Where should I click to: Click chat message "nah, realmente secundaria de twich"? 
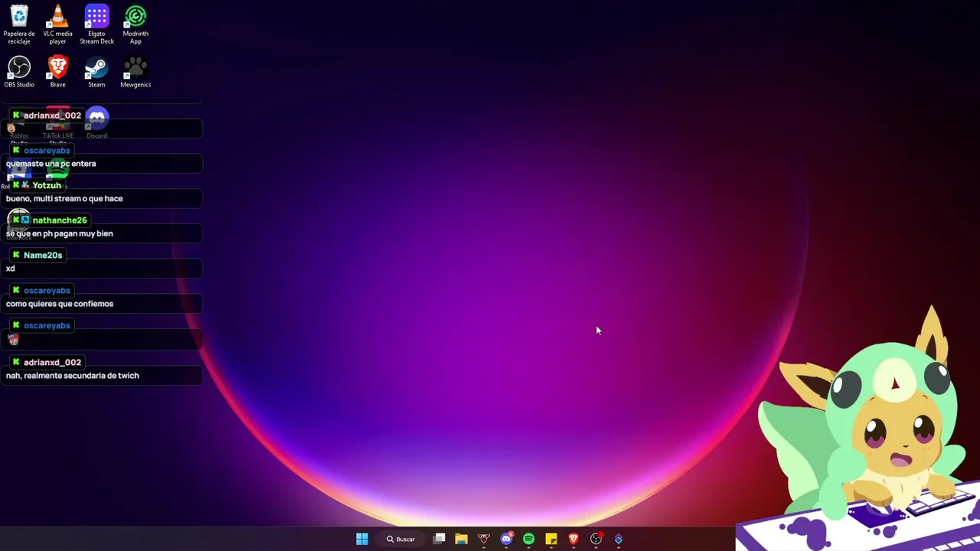tap(73, 376)
